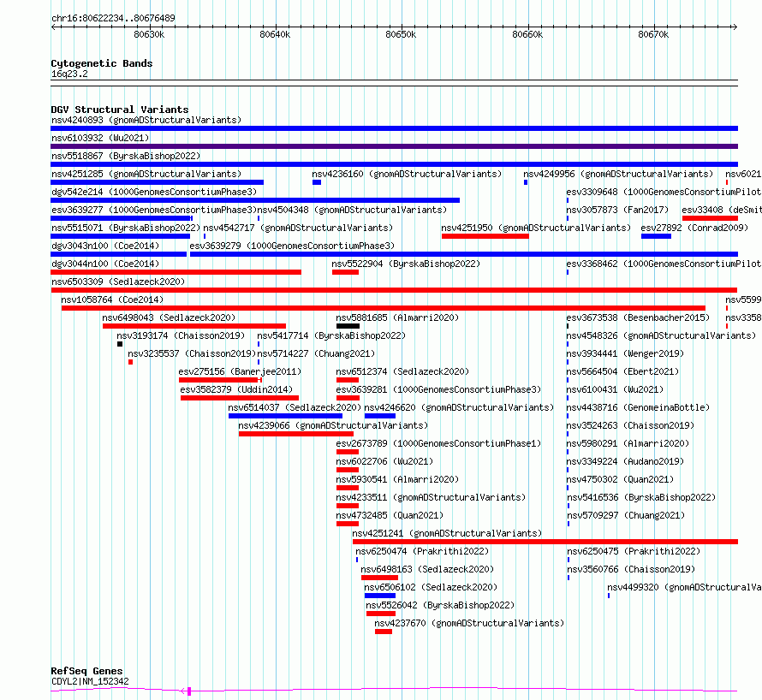Click the nsv6022706 (Wu2021) label
This screenshot has height=700, width=762.
(384, 461)
